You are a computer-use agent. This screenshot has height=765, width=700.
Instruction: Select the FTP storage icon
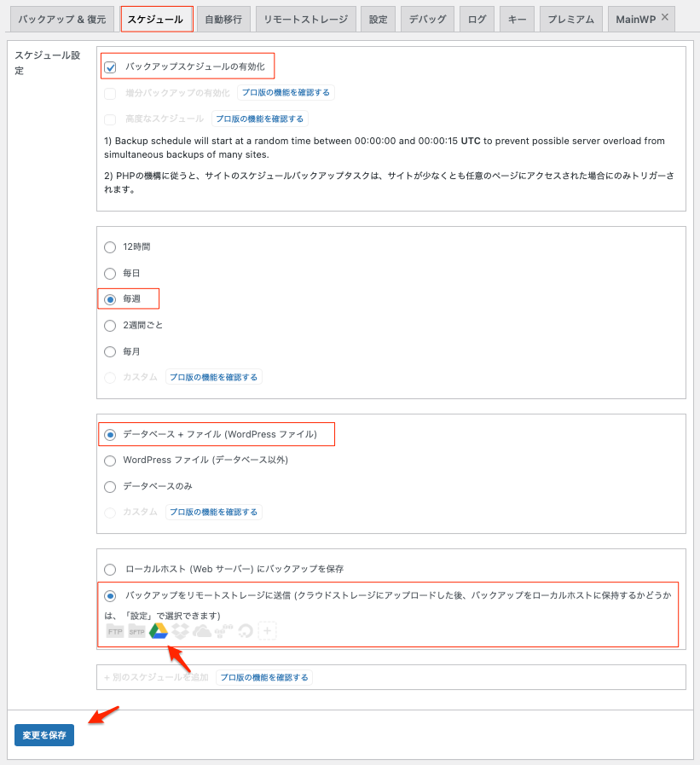115,631
